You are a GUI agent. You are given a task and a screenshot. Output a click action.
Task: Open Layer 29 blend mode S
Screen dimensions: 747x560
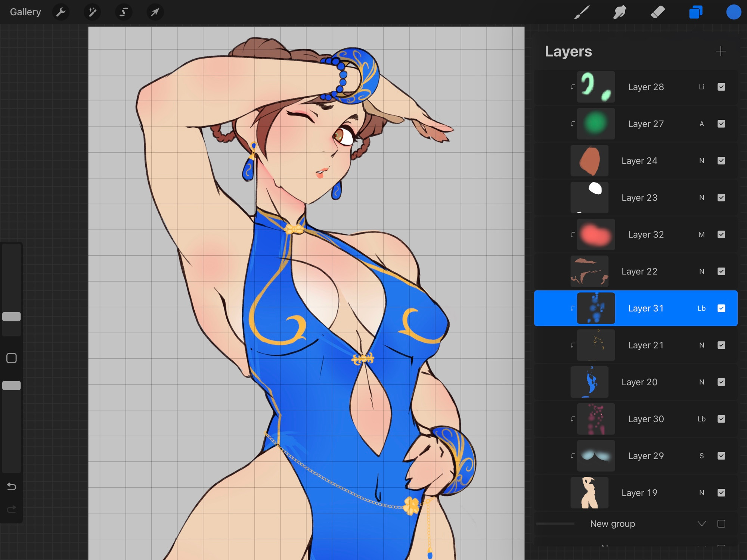click(x=701, y=456)
